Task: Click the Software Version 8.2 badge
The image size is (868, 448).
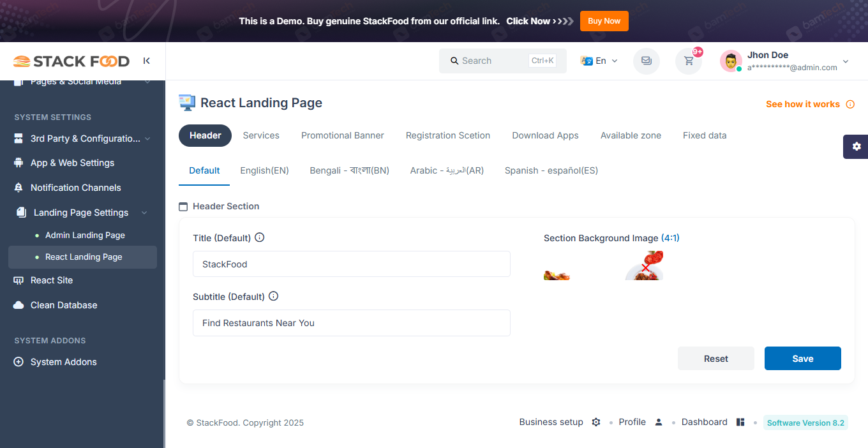Action: 805,422
